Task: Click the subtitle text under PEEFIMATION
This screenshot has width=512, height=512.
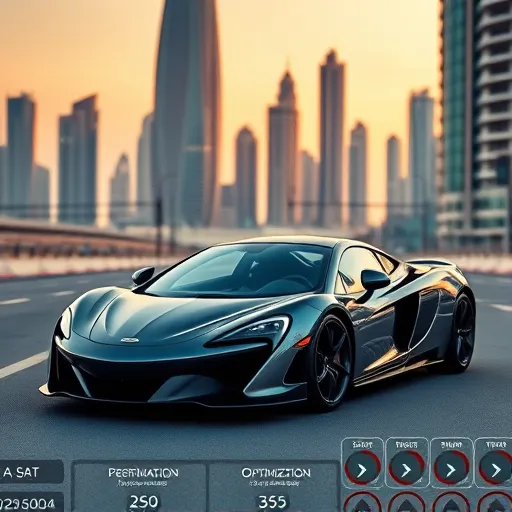Action: coord(143,483)
